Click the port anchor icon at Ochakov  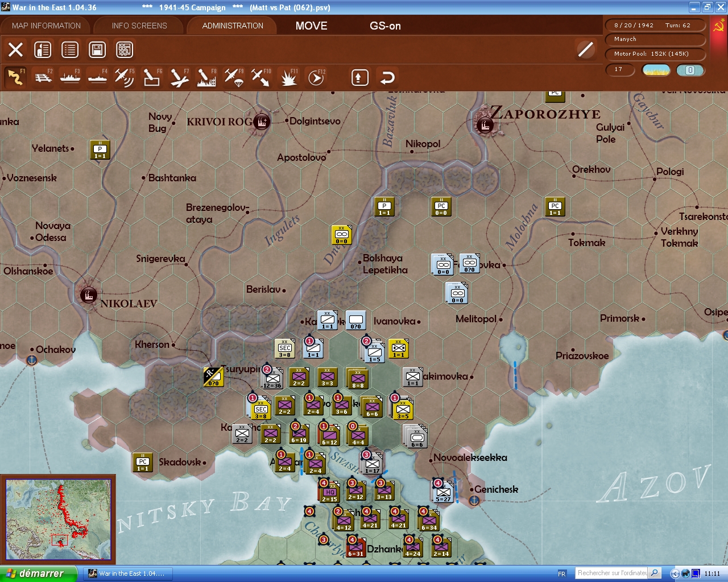(32, 360)
